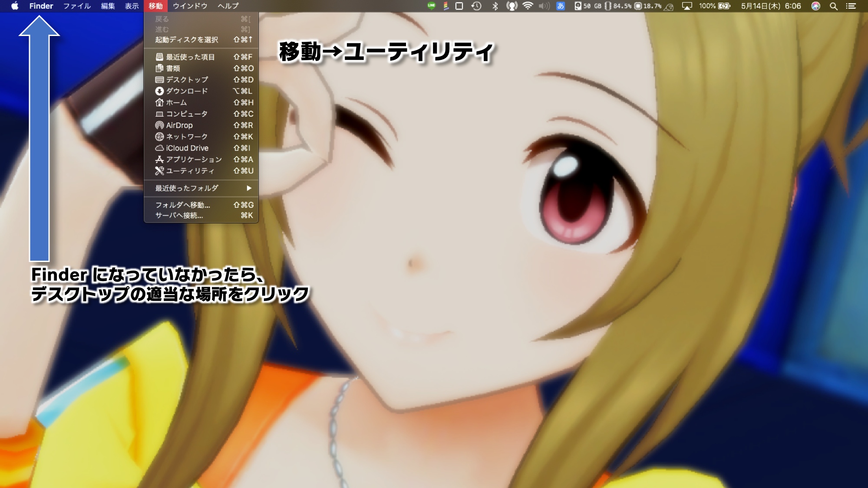Viewport: 868px width, 488px height.
Task: Open the ファイル menu
Action: (77, 6)
